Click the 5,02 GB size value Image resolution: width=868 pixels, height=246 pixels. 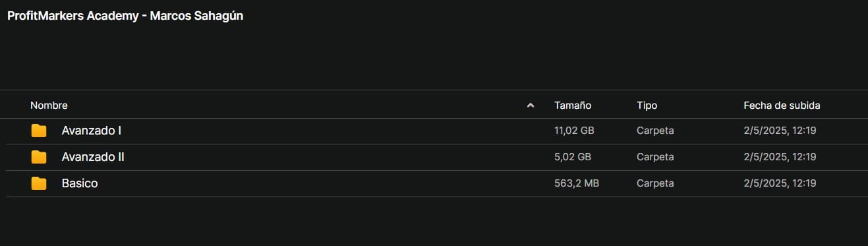click(x=573, y=157)
